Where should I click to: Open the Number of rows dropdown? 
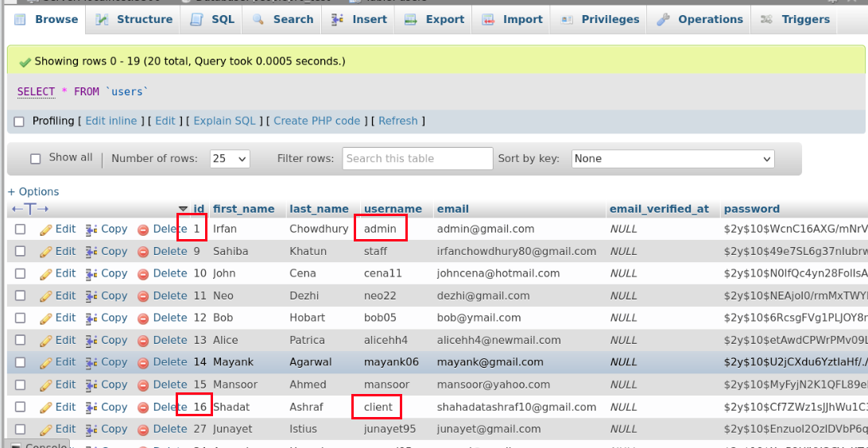[x=230, y=159]
